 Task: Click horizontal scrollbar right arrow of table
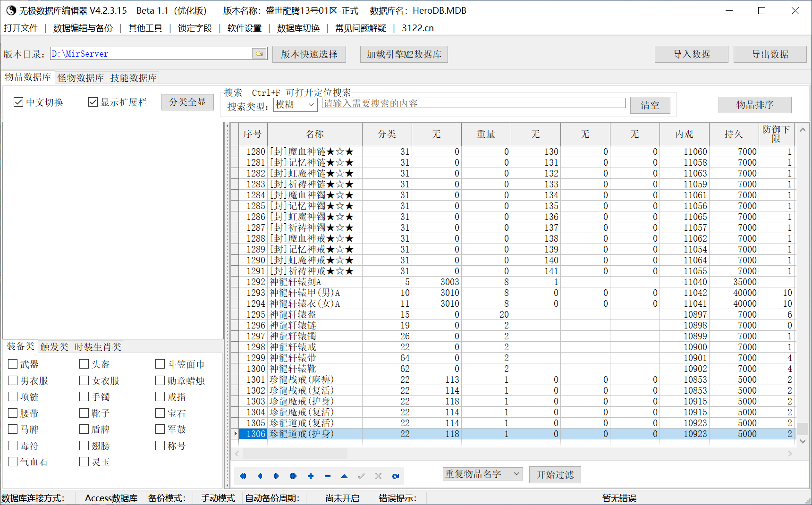pos(790,454)
